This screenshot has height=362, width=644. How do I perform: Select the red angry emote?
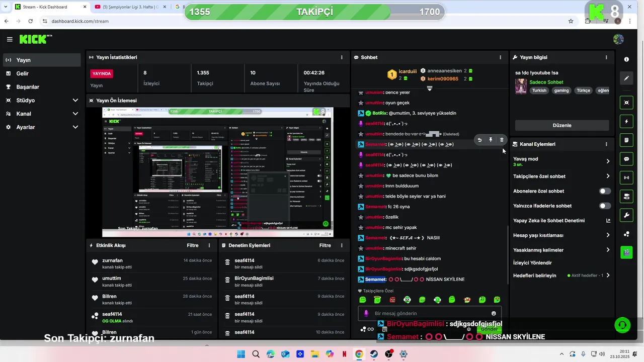click(392, 300)
